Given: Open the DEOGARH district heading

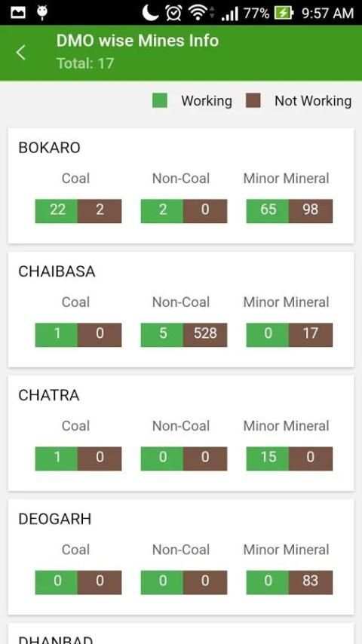Looking at the screenshot, I should click(x=54, y=519).
